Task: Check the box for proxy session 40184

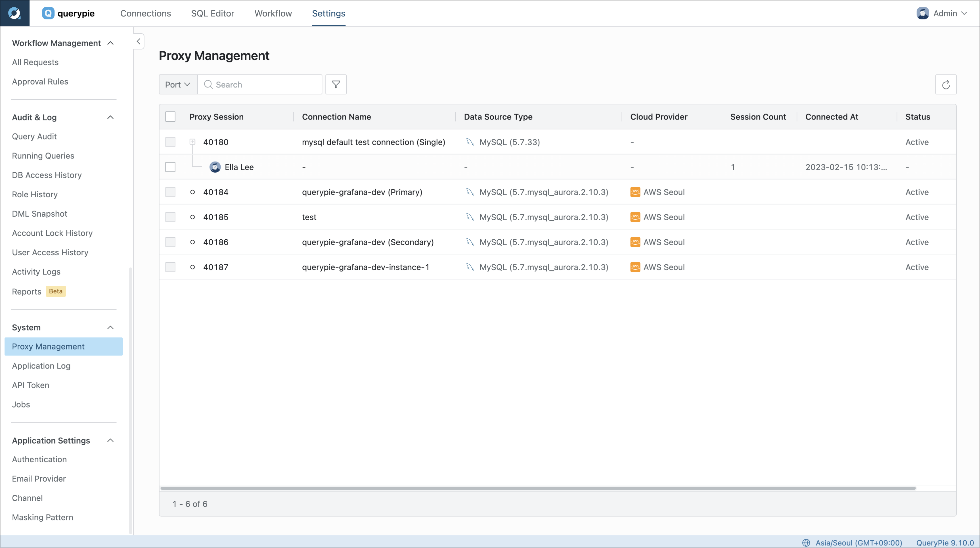Action: coord(170,192)
